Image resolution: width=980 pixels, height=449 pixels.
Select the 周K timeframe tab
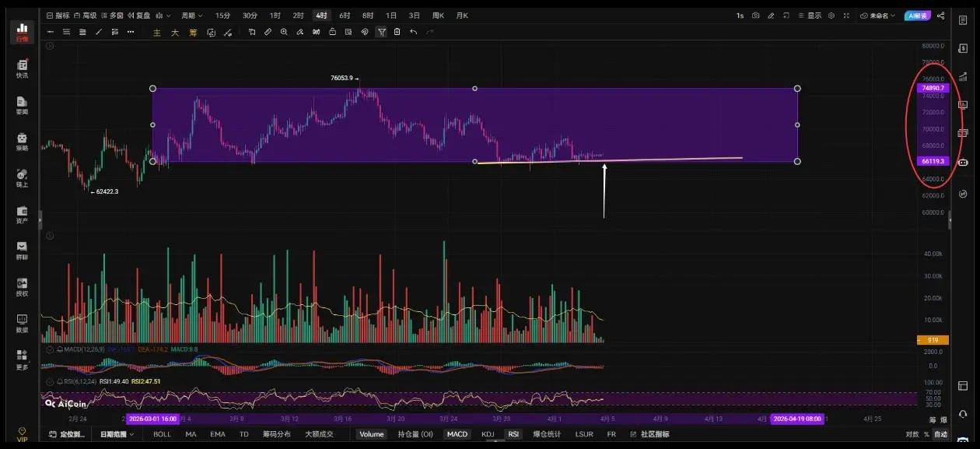438,16
